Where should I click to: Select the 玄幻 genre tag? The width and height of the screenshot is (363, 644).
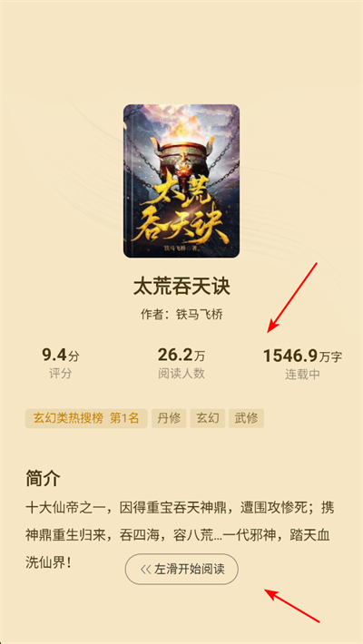(x=208, y=418)
